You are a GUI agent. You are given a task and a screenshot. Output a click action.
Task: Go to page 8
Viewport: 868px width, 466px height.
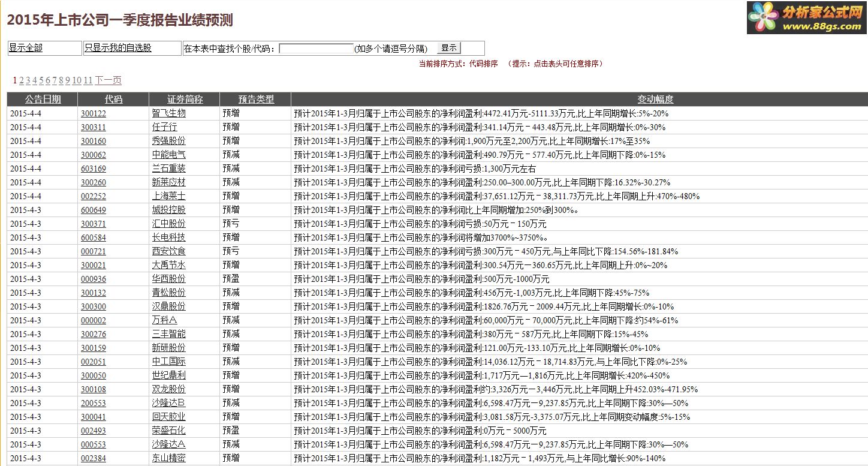pos(61,80)
